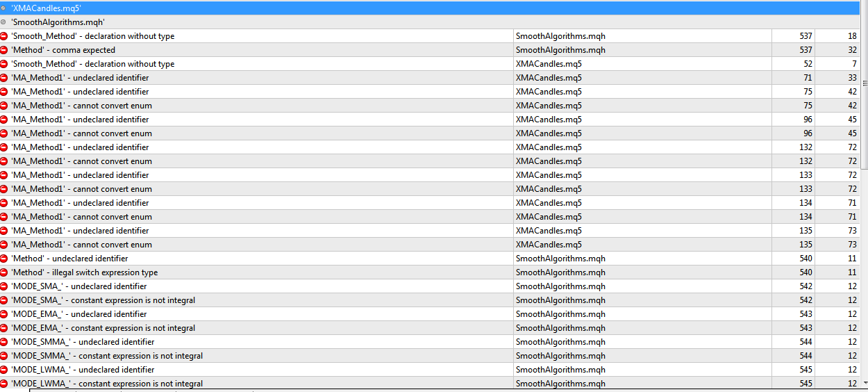The height and width of the screenshot is (392, 868).
Task: Click column value 45 in line 96 undeclared row
Action: (852, 119)
